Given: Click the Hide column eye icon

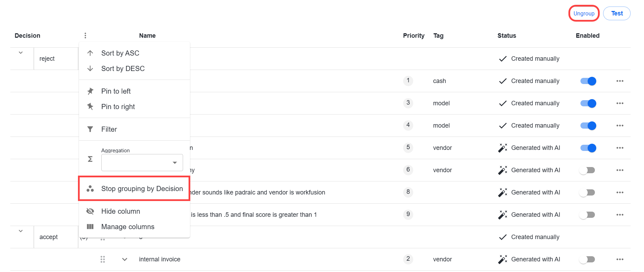Looking at the screenshot, I should pyautogui.click(x=90, y=211).
